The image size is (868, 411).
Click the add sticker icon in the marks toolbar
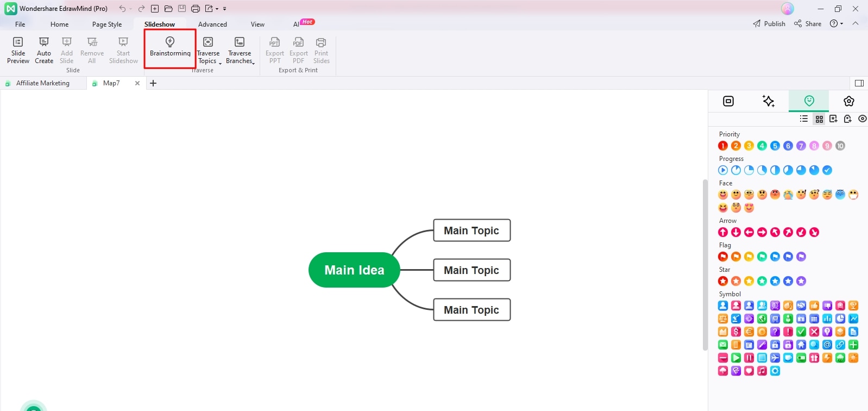[833, 119]
